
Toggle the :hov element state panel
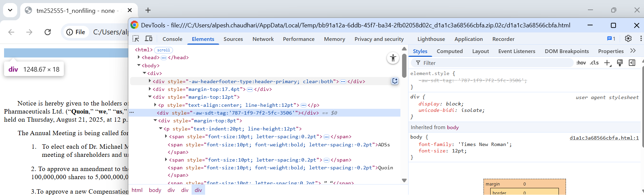click(581, 63)
